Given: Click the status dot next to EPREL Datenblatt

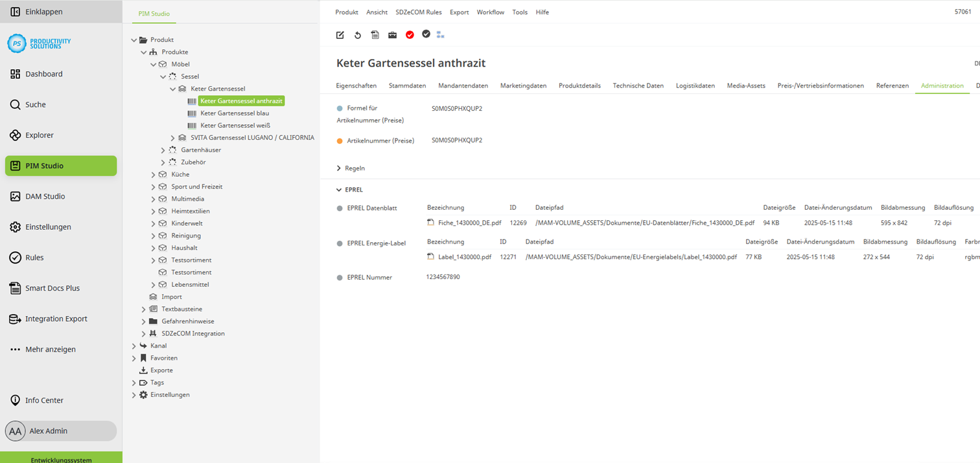Looking at the screenshot, I should tap(340, 207).
